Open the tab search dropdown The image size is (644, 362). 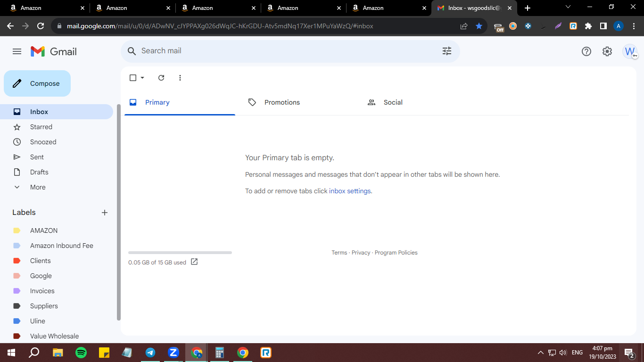tap(568, 7)
